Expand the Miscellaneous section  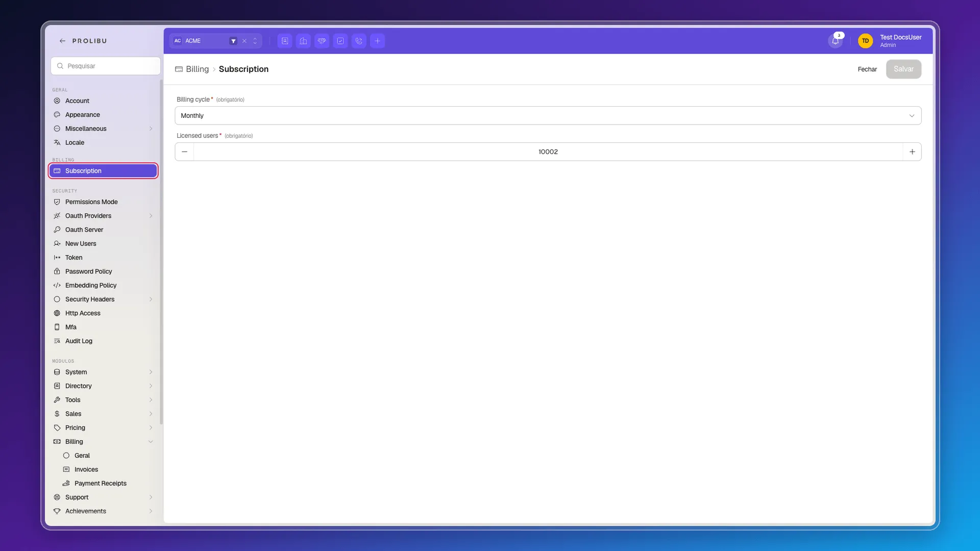click(x=103, y=129)
